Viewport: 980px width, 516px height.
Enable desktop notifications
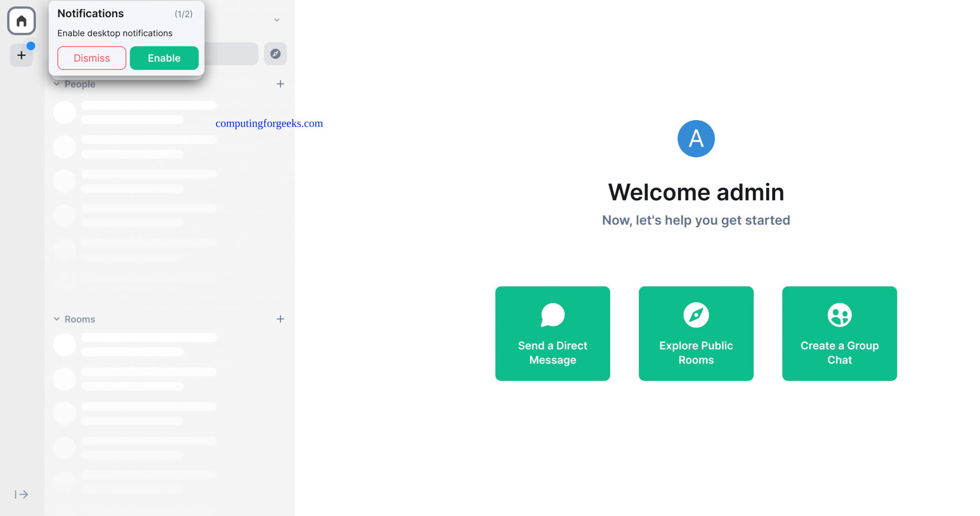pyautogui.click(x=164, y=58)
